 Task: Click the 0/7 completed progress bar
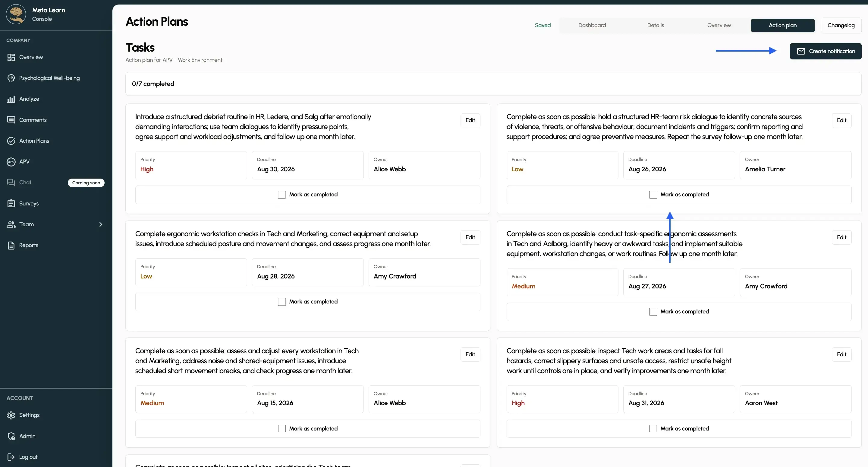pos(493,84)
